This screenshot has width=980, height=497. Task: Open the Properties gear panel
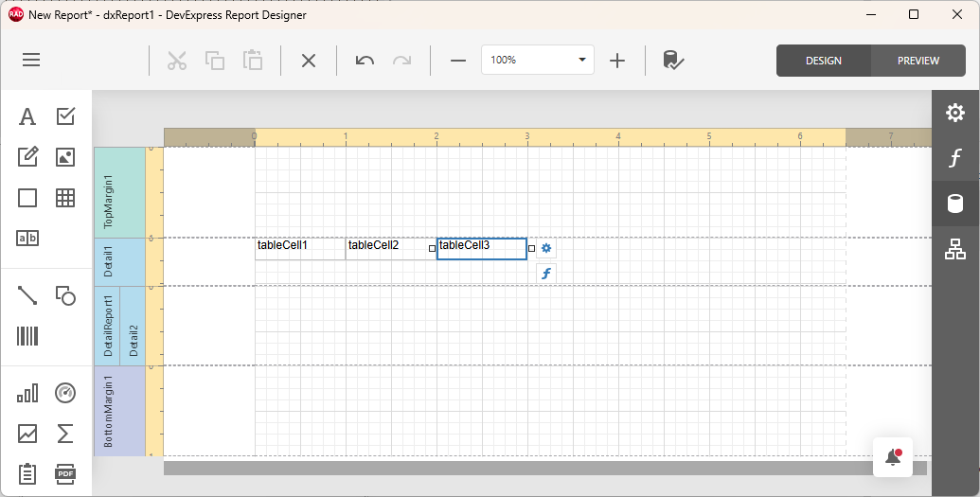click(955, 114)
